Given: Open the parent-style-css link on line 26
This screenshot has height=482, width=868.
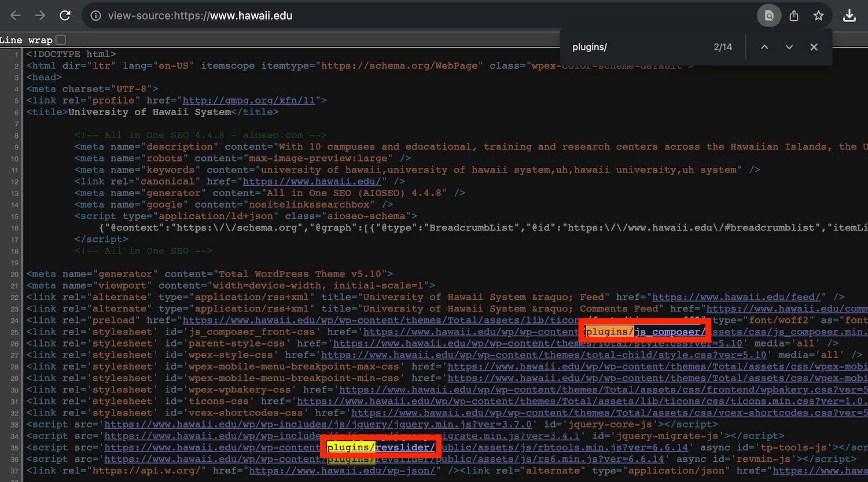Looking at the screenshot, I should [x=538, y=343].
